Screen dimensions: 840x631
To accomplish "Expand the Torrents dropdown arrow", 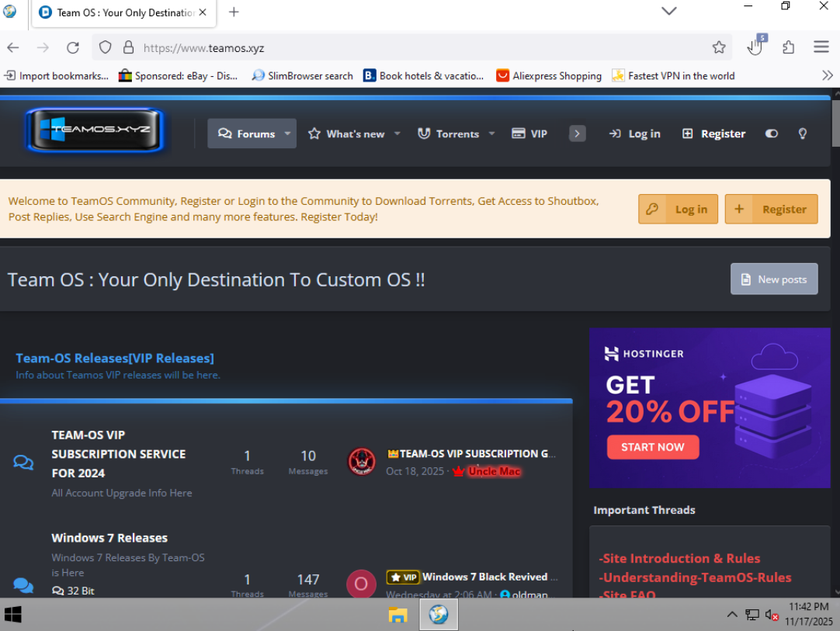I will tap(491, 133).
